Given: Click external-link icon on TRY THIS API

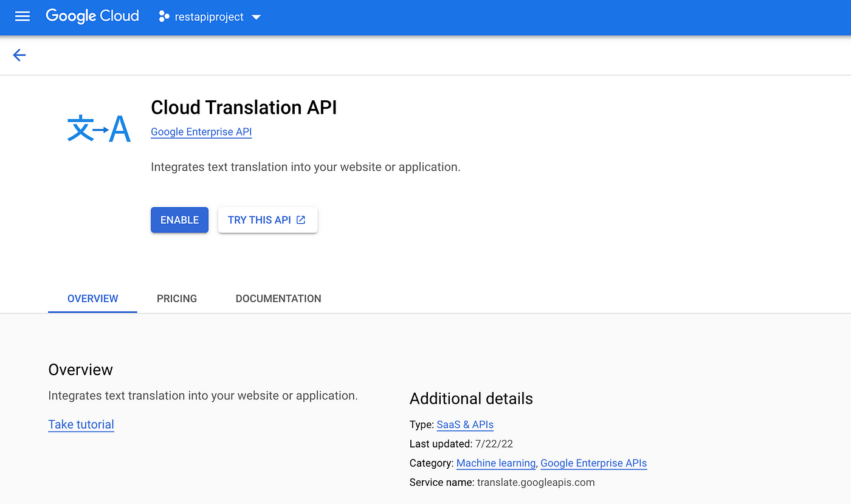Looking at the screenshot, I should tap(301, 220).
